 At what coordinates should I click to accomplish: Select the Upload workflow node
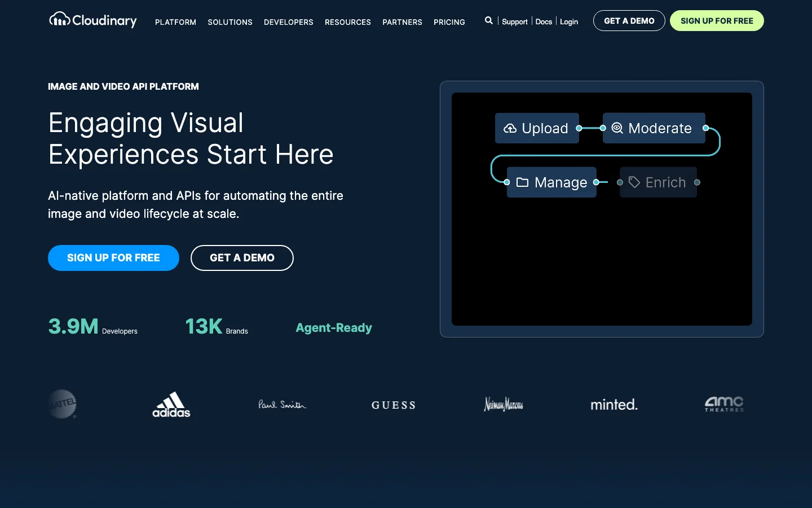point(537,128)
